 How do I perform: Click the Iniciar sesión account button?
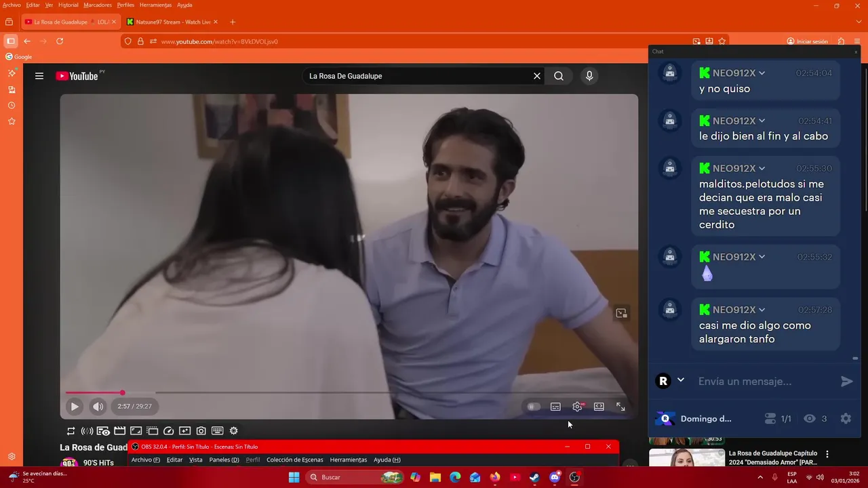click(807, 41)
